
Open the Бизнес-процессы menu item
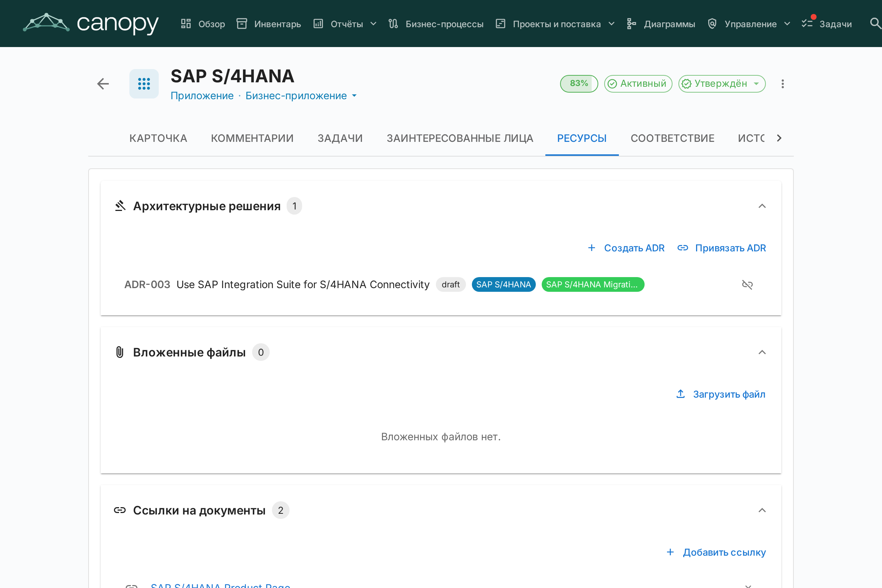pyautogui.click(x=436, y=24)
